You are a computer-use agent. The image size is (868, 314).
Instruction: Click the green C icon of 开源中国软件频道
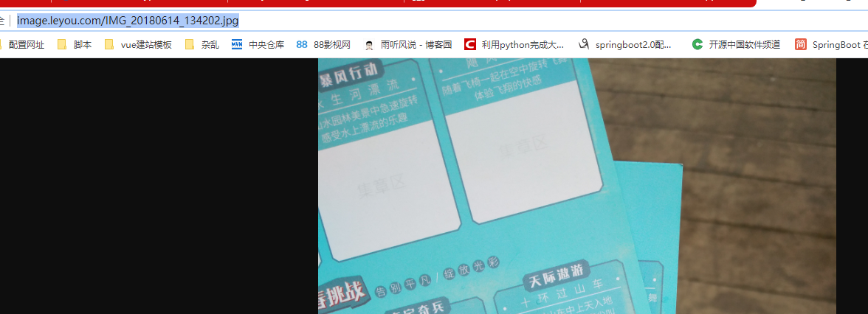697,45
